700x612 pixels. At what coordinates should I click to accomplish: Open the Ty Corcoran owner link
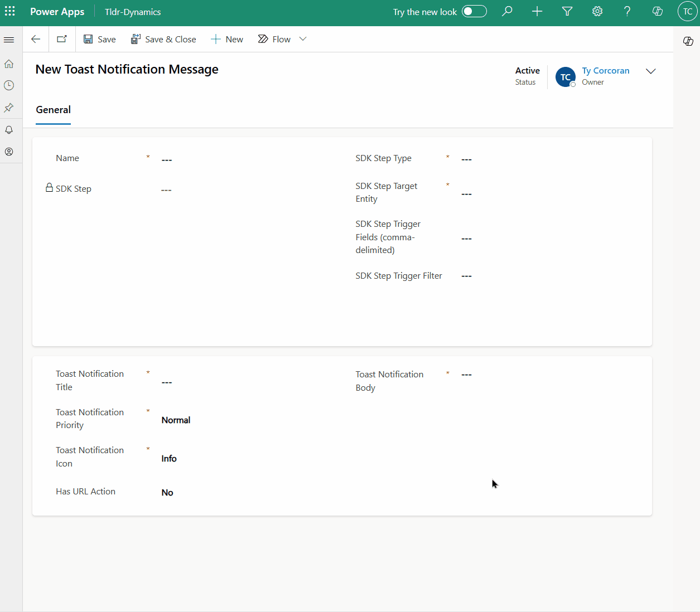(x=605, y=71)
